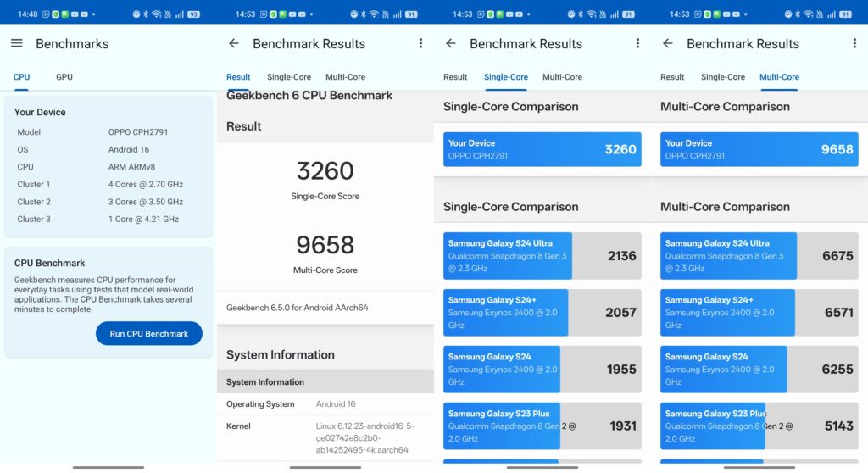
Task: Open three-dot menu on Single-Core Comparison screen
Action: tap(637, 43)
